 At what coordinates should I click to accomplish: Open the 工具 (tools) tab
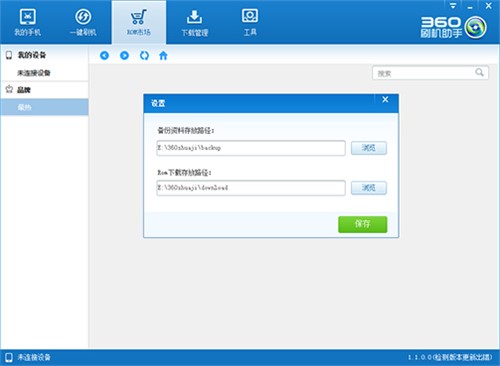pyautogui.click(x=250, y=22)
